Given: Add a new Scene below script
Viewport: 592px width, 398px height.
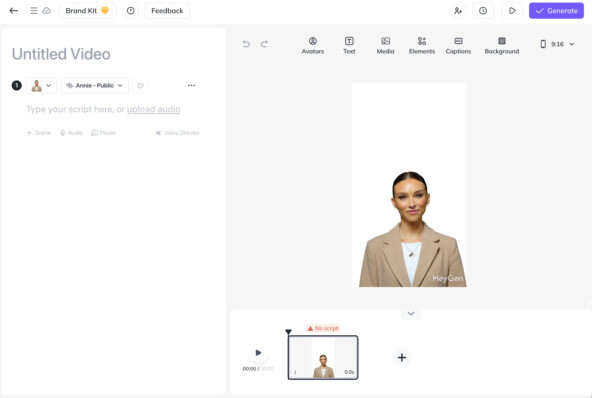Looking at the screenshot, I should pos(39,133).
